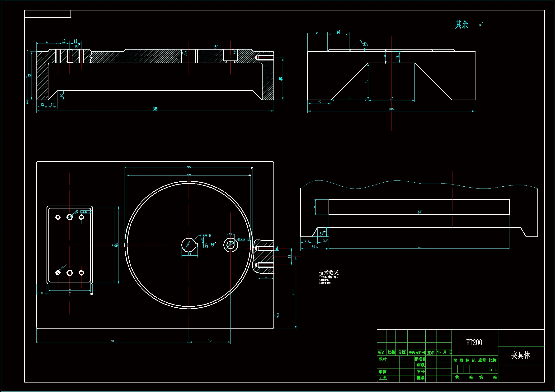This screenshot has width=555, height=392.
Task: Select the 夹具体 part name text
Action: 520,355
